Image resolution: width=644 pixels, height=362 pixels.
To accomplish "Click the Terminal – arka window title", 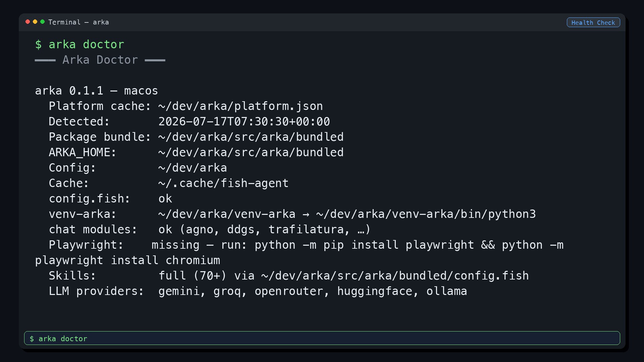I will 78,22.
